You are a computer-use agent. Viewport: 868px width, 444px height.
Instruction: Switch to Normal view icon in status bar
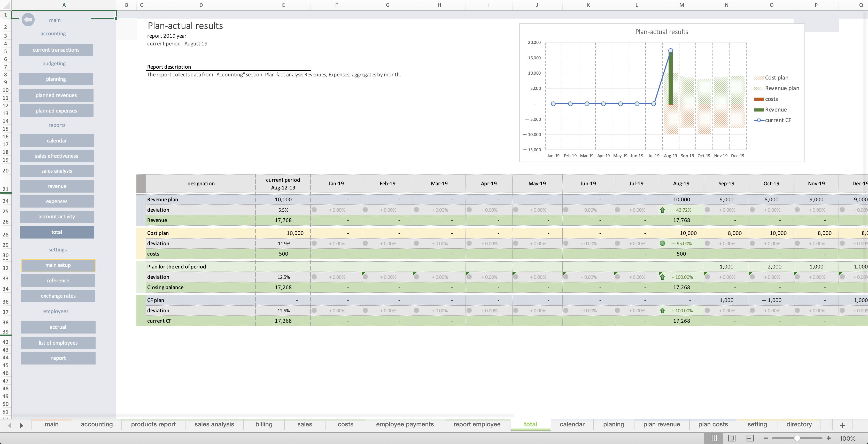(x=713, y=438)
